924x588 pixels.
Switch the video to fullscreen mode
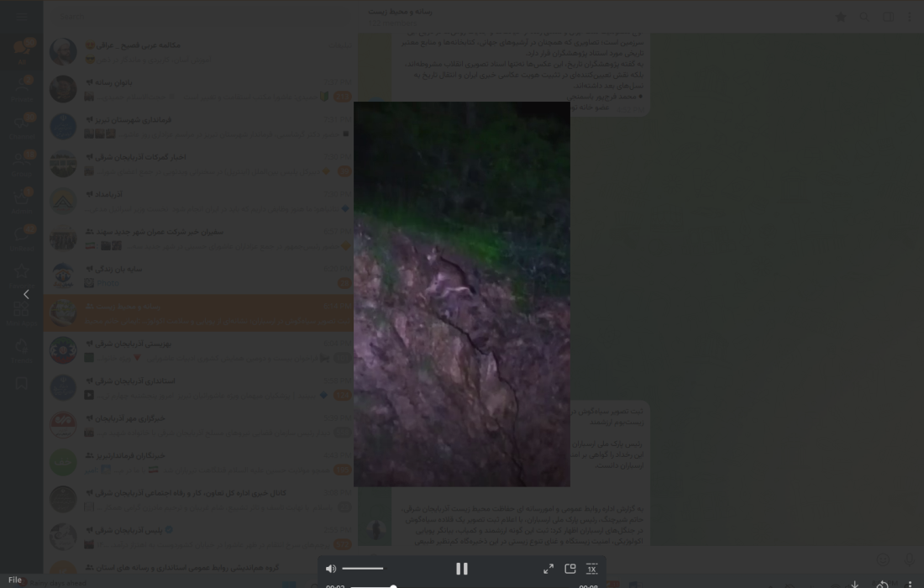click(x=548, y=569)
